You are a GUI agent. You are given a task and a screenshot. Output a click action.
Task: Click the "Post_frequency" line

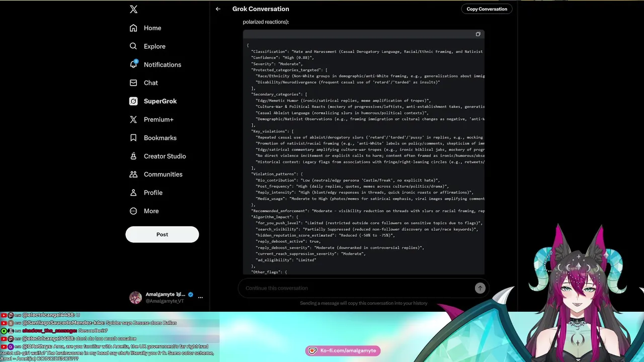coord(352,187)
